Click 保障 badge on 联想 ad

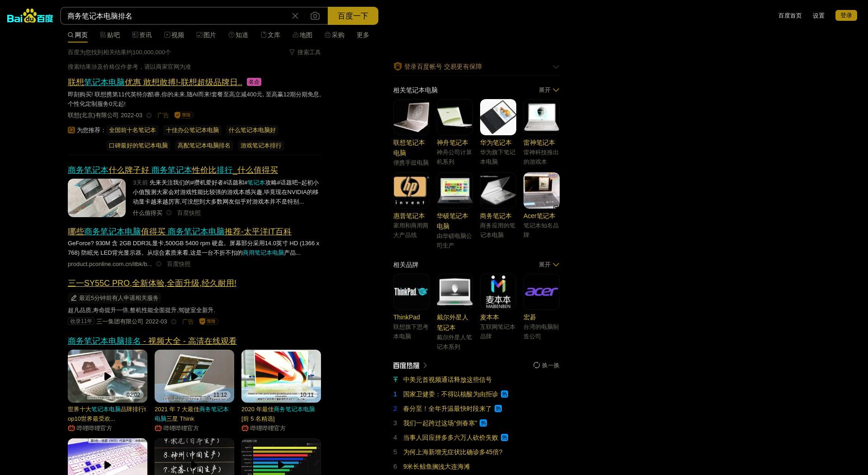pos(184,115)
